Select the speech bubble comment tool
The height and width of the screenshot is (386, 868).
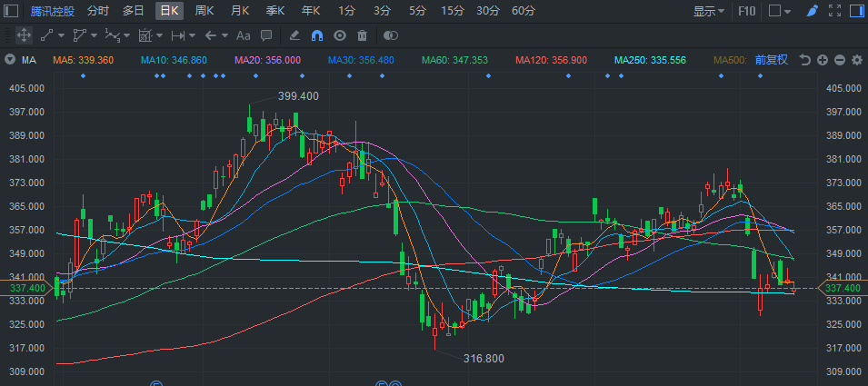(266, 35)
